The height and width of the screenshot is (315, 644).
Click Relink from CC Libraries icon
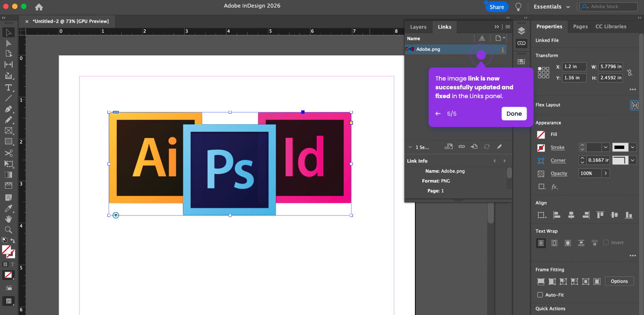pos(449,147)
